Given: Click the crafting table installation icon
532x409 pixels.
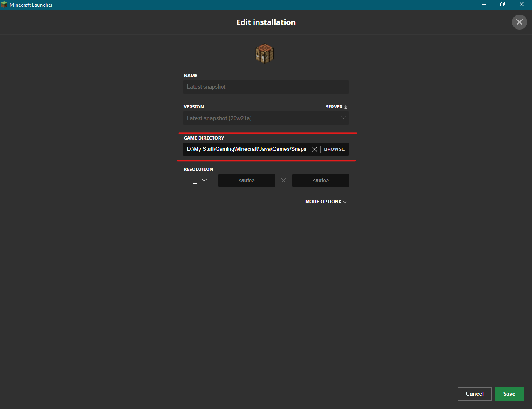Looking at the screenshot, I should (265, 54).
